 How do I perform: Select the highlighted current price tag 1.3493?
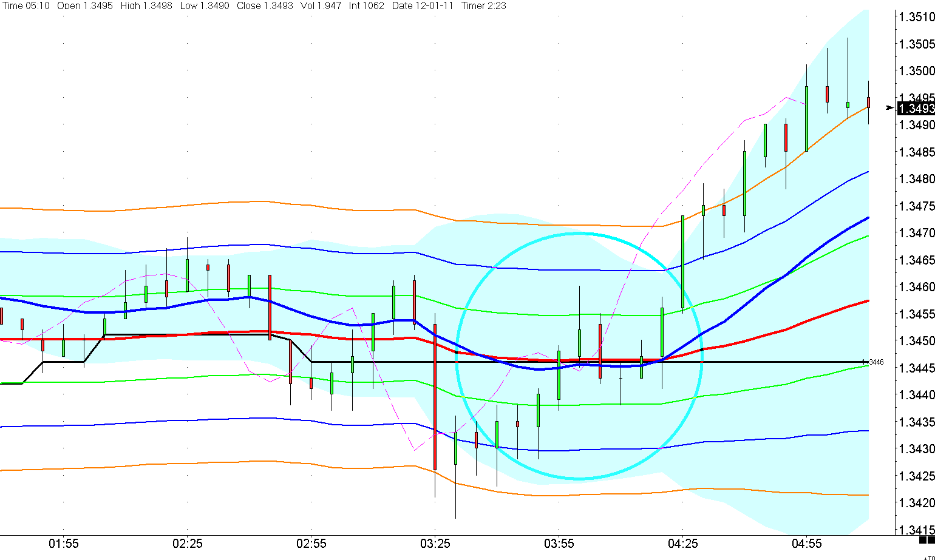916,109
